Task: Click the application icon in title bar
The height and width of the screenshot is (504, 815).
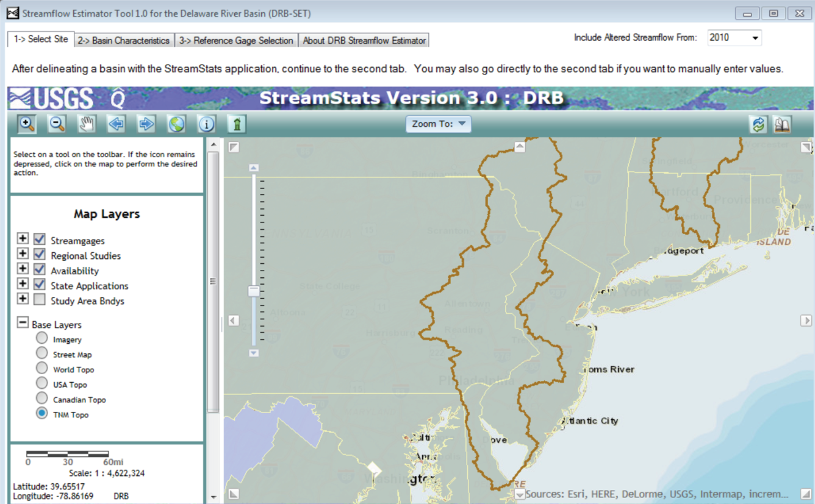Action: (12, 13)
